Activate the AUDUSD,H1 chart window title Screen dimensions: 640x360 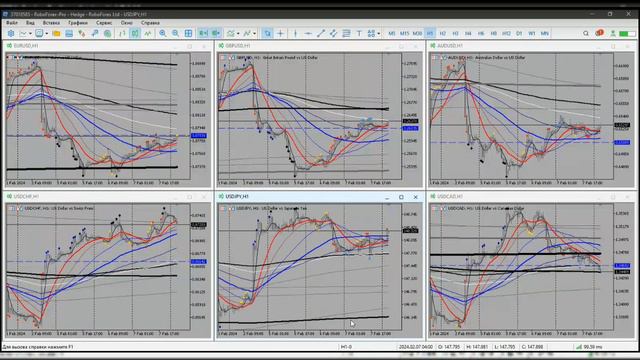[450, 46]
